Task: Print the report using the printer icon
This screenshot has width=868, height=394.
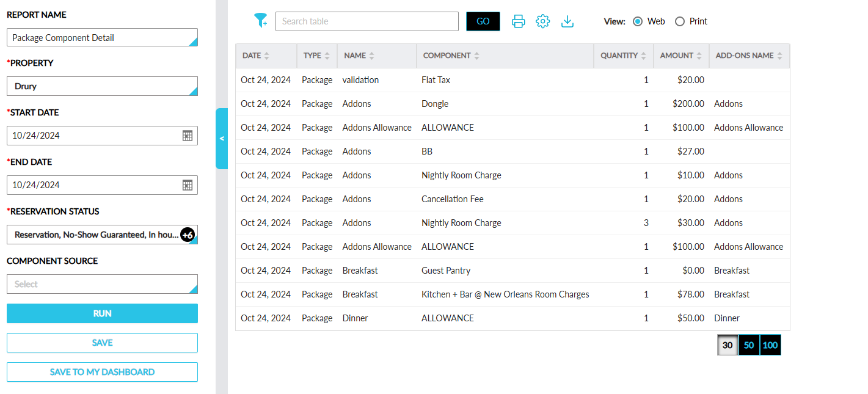Action: pos(518,21)
